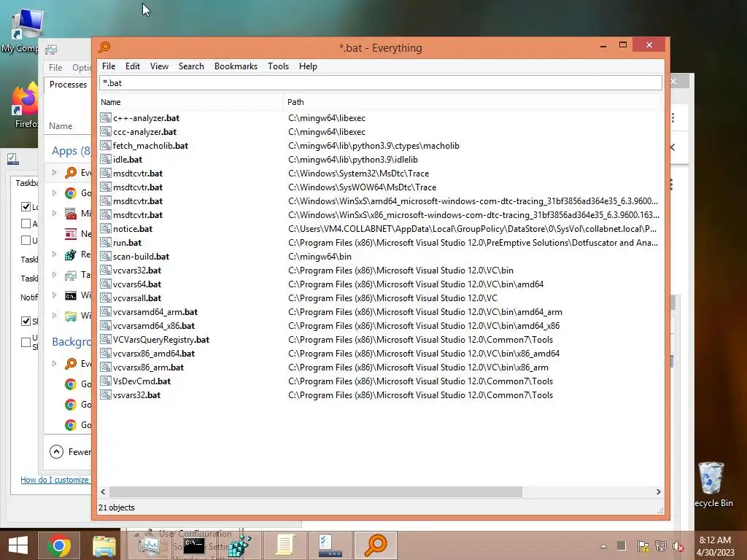Click the Command Prompt taskbar icon
747x560 pixels.
[193, 545]
